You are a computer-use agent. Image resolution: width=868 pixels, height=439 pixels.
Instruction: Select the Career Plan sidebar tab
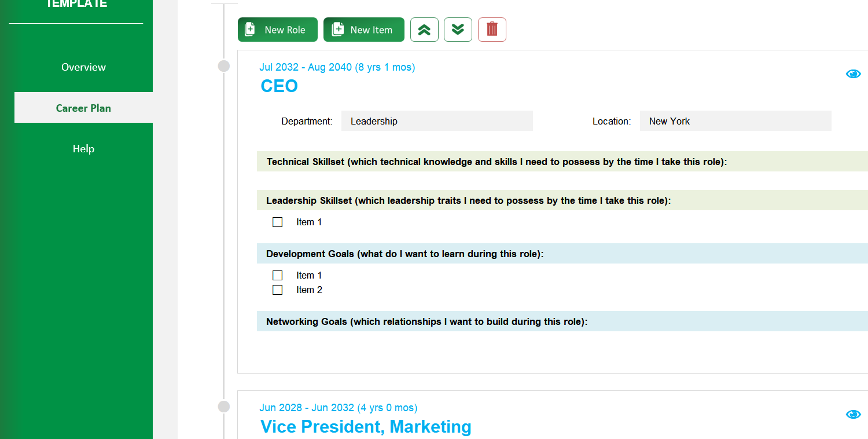[83, 108]
